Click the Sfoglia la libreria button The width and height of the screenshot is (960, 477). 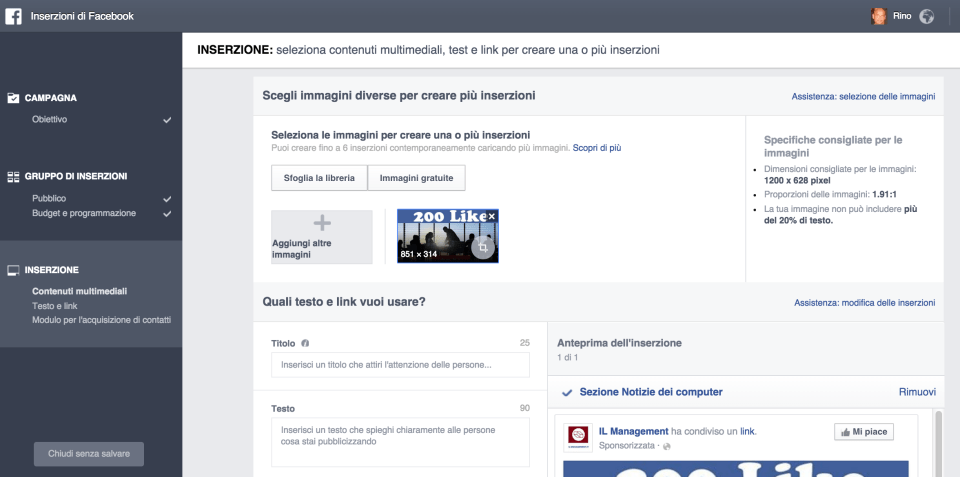click(x=319, y=178)
